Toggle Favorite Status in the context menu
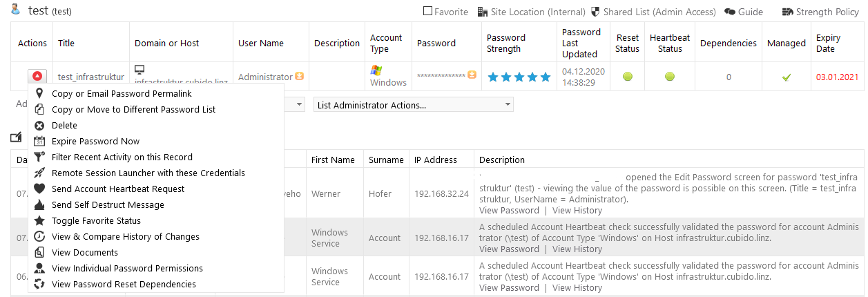This screenshot has width=868, height=297. 96,220
